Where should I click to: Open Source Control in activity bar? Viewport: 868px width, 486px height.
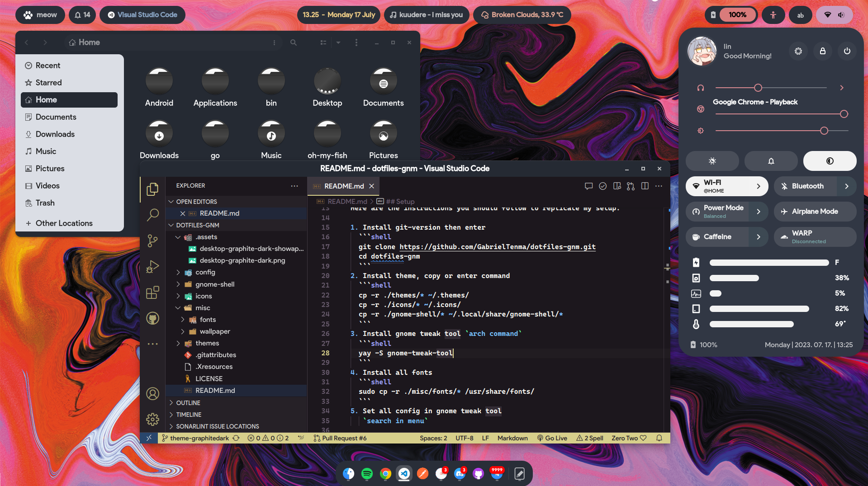(x=152, y=241)
